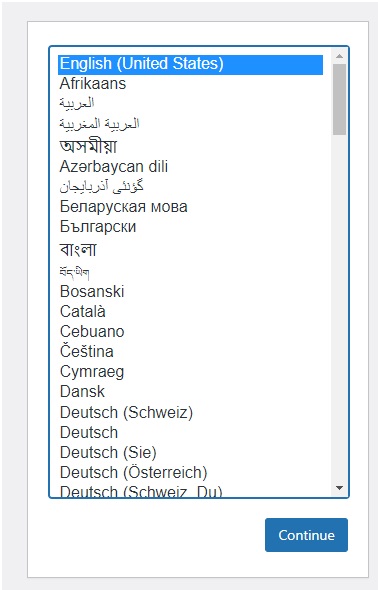Screen dimensions: 378x590
Task: Click the scrollbar track below the thumb
Action: pyautogui.click(x=339, y=308)
